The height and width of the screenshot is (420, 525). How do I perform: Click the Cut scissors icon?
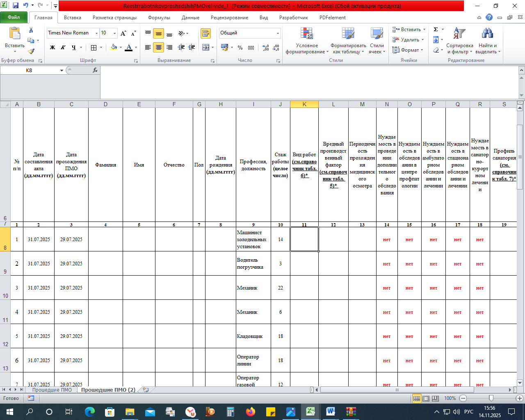pyautogui.click(x=31, y=30)
